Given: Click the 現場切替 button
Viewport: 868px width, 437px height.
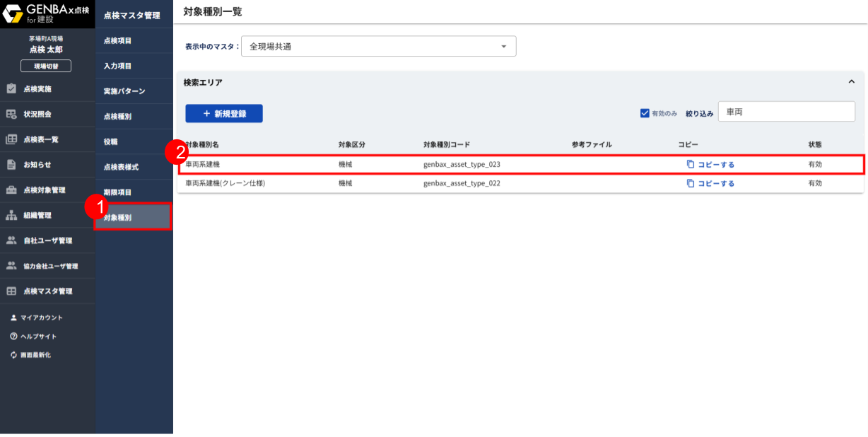Looking at the screenshot, I should click(46, 66).
